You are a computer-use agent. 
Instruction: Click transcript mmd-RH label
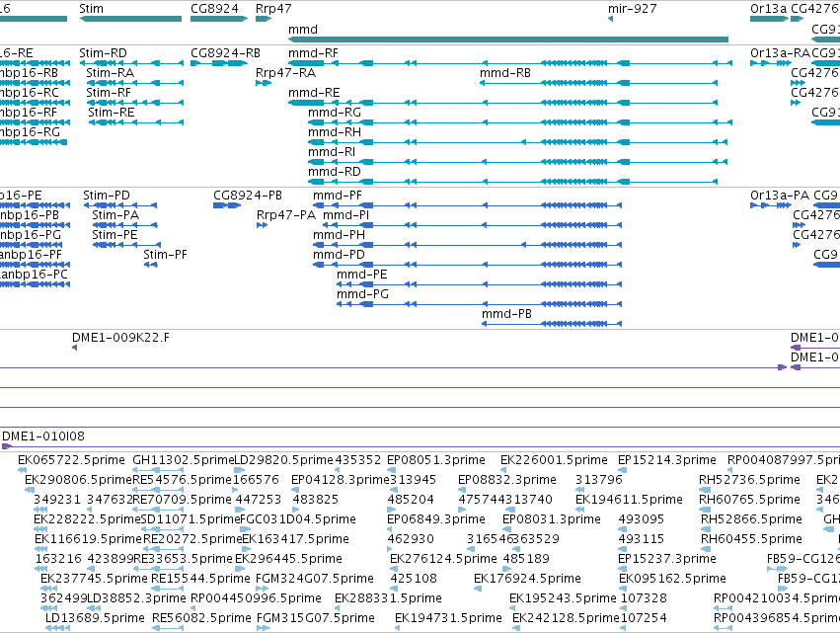[335, 132]
